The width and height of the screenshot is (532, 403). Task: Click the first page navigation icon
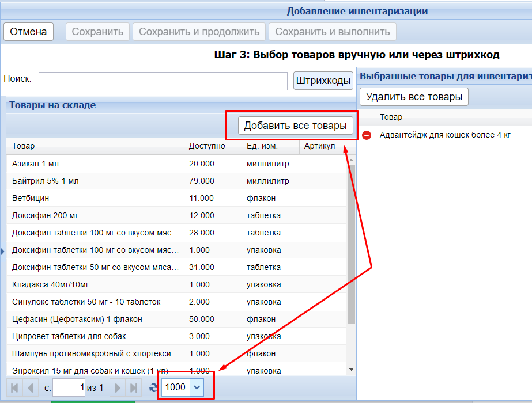(16, 387)
